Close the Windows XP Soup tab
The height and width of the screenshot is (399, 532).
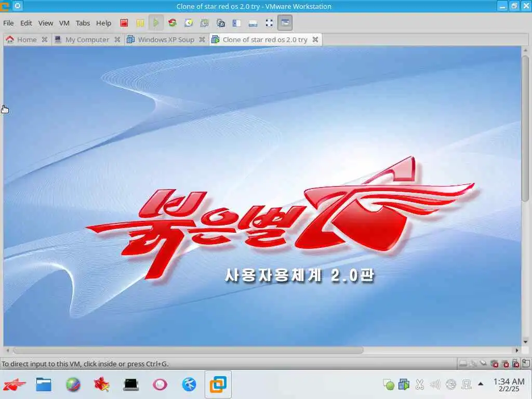click(x=202, y=39)
